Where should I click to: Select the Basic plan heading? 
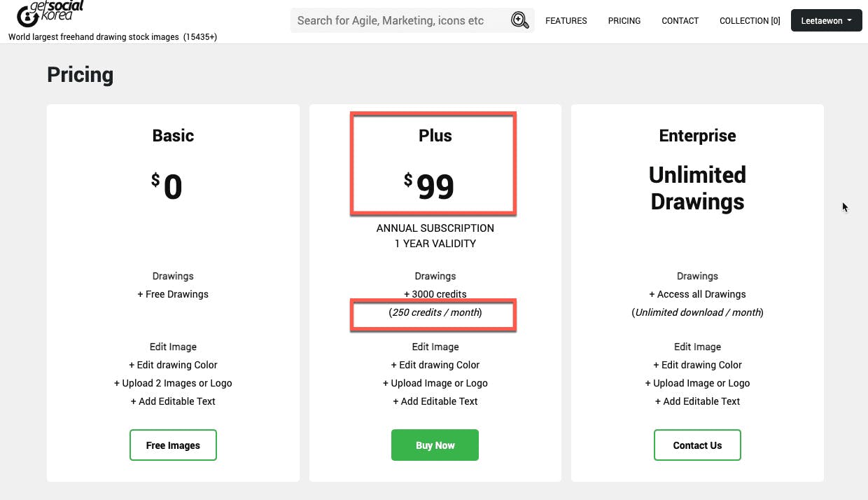(x=173, y=136)
